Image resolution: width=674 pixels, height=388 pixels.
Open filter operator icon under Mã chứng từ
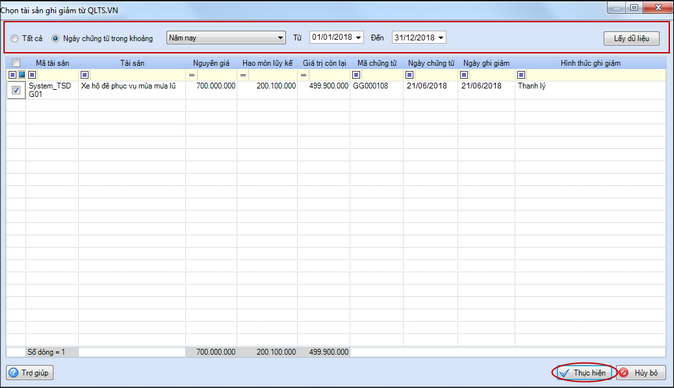356,75
